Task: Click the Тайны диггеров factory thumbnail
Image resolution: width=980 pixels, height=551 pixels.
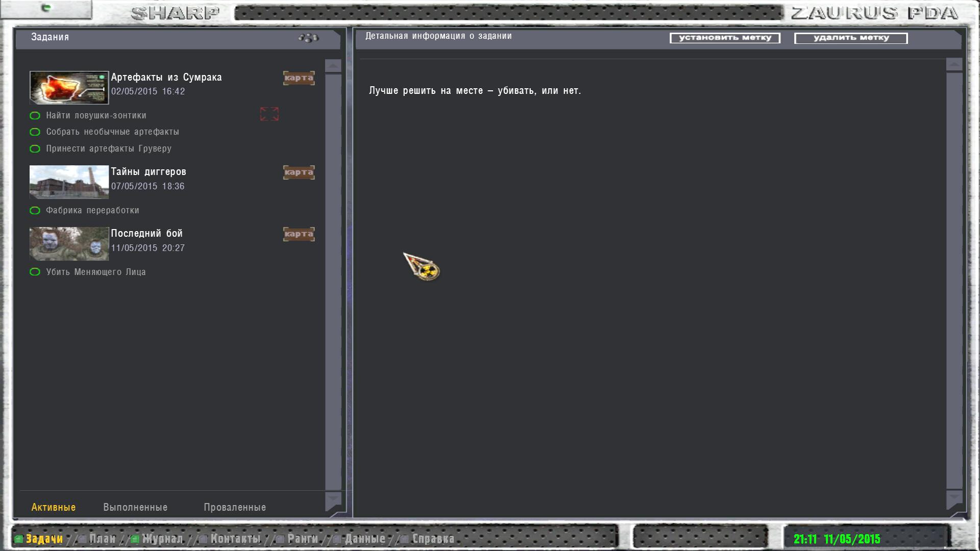Action: pos(69,182)
